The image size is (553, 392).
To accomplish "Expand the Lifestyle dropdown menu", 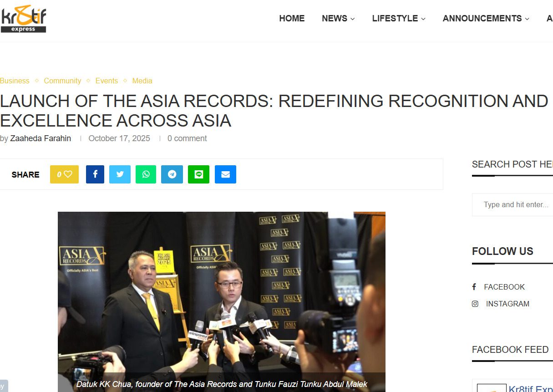I will [x=399, y=19].
